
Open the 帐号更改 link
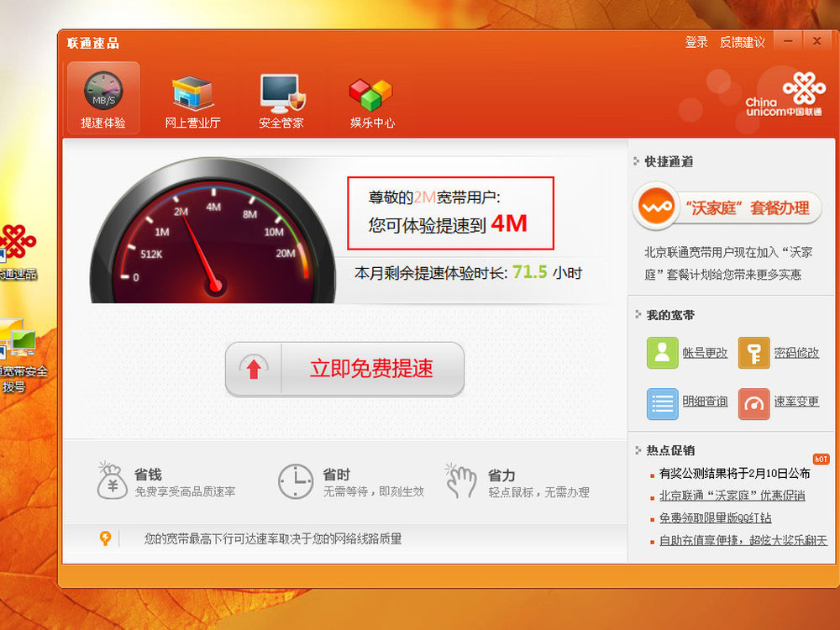[x=705, y=353]
